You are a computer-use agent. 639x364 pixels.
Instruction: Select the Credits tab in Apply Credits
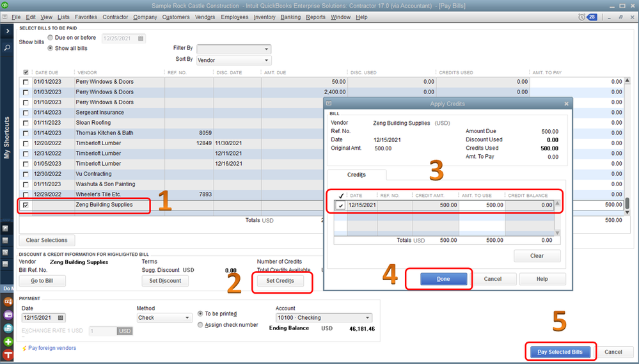click(356, 175)
